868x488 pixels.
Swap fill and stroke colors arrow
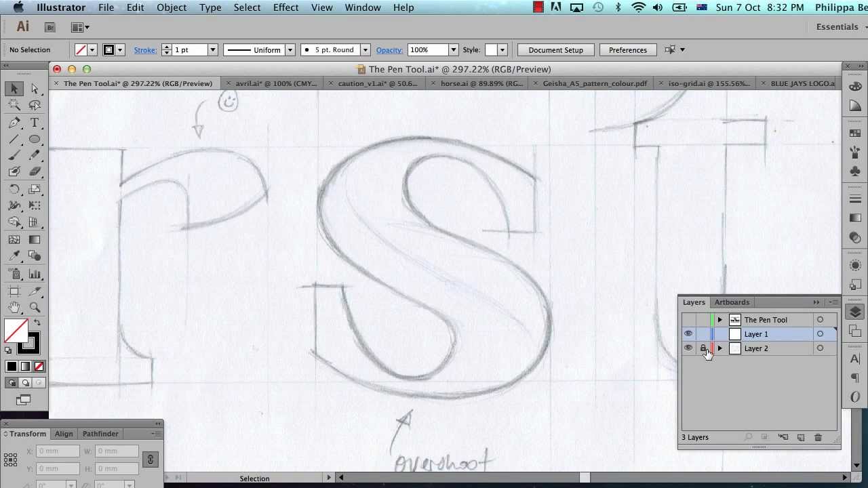[x=37, y=323]
